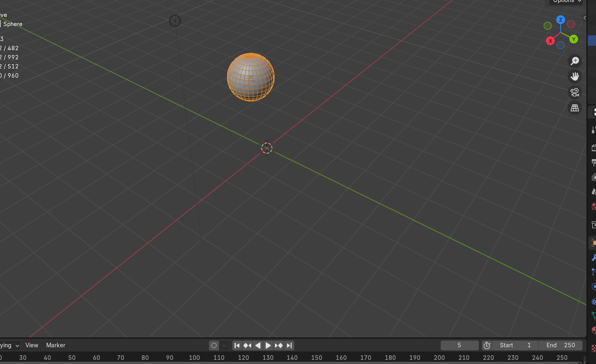Jump to the timeline end frame

click(x=289, y=345)
